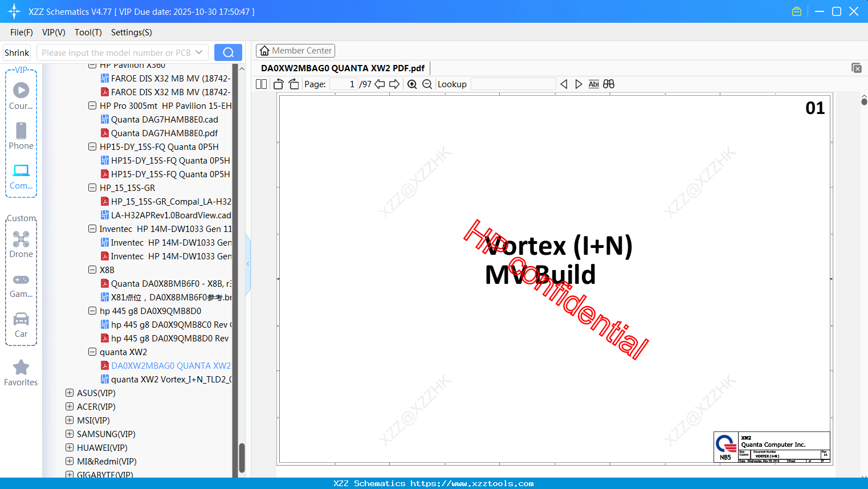Open the Car category
868x489 pixels.
pyautogui.click(x=21, y=325)
